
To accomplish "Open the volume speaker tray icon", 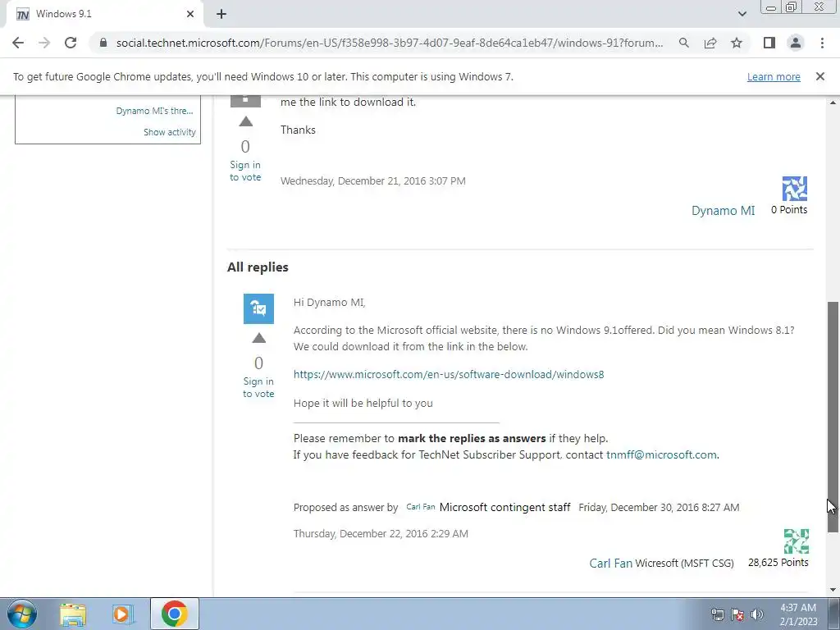I will (757, 614).
